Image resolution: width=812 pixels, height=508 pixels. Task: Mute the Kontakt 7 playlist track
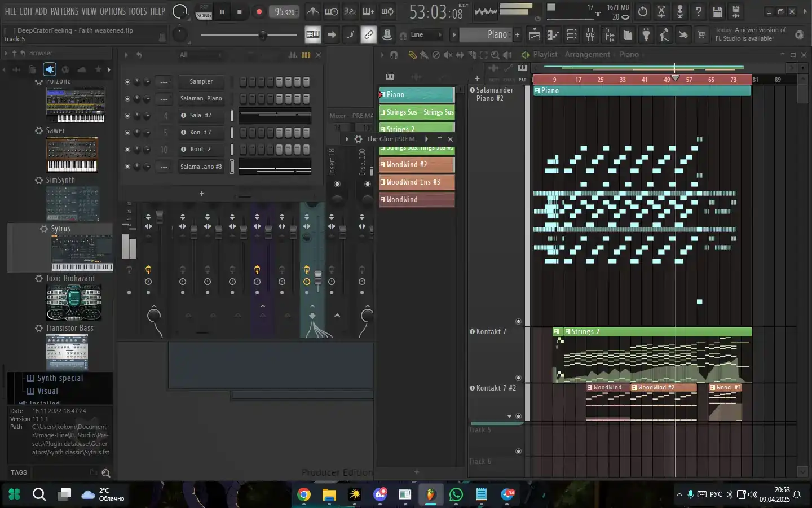518,378
